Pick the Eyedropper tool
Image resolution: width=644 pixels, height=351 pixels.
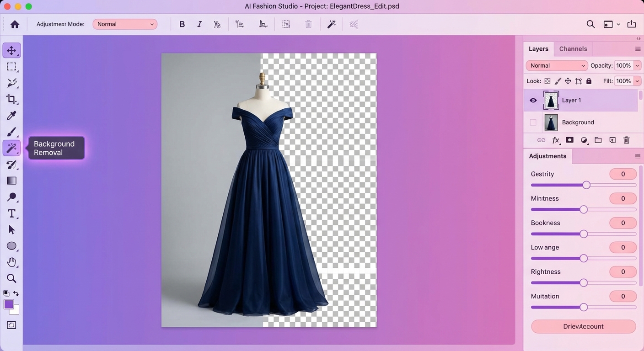(x=11, y=116)
